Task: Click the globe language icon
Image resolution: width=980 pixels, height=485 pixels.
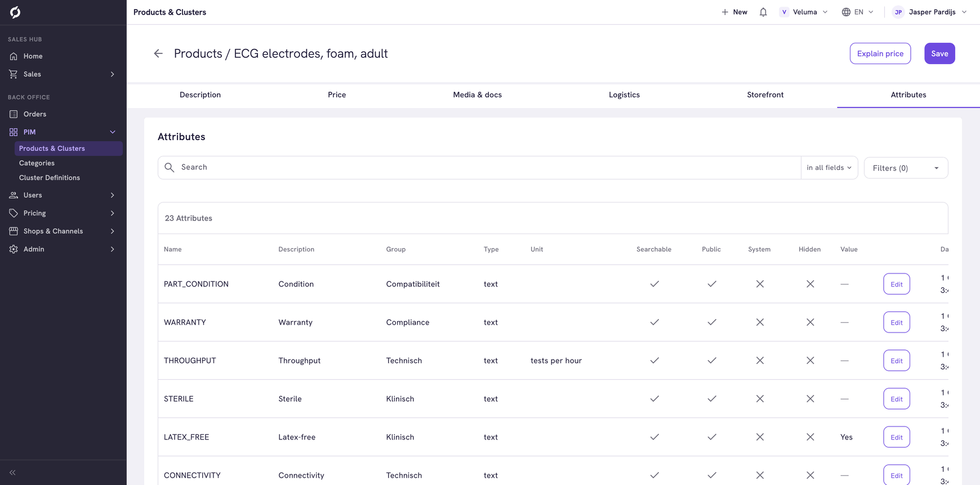Action: click(846, 12)
